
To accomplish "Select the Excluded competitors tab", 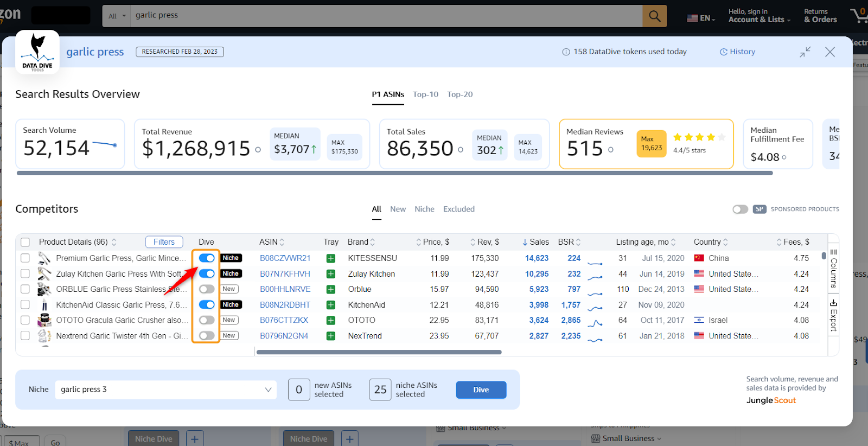I will tap(459, 209).
